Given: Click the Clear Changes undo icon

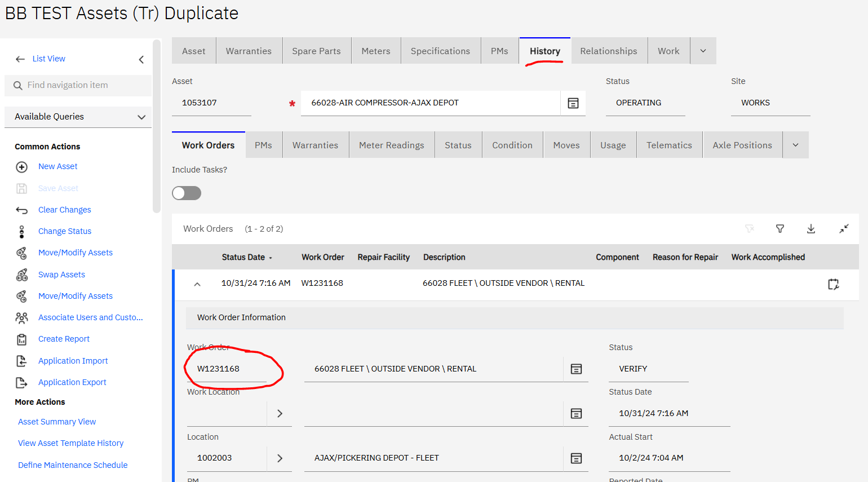Looking at the screenshot, I should (21, 209).
